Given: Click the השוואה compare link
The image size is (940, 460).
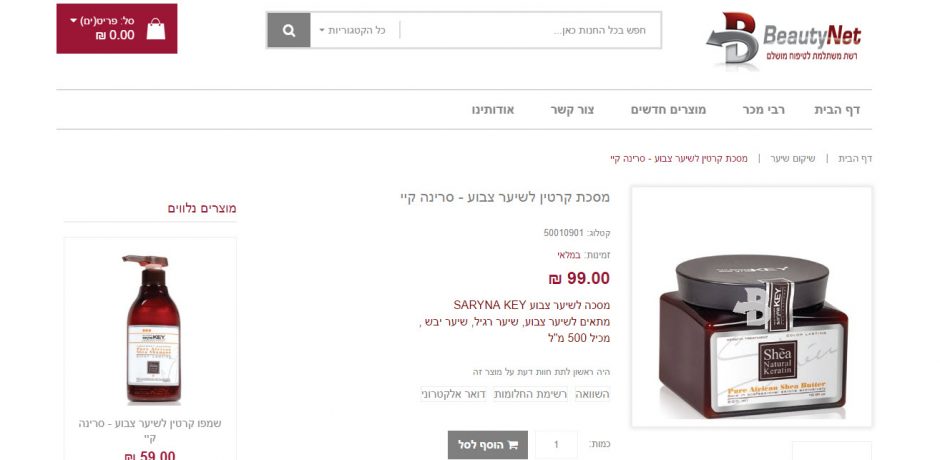Looking at the screenshot, I should [592, 394].
